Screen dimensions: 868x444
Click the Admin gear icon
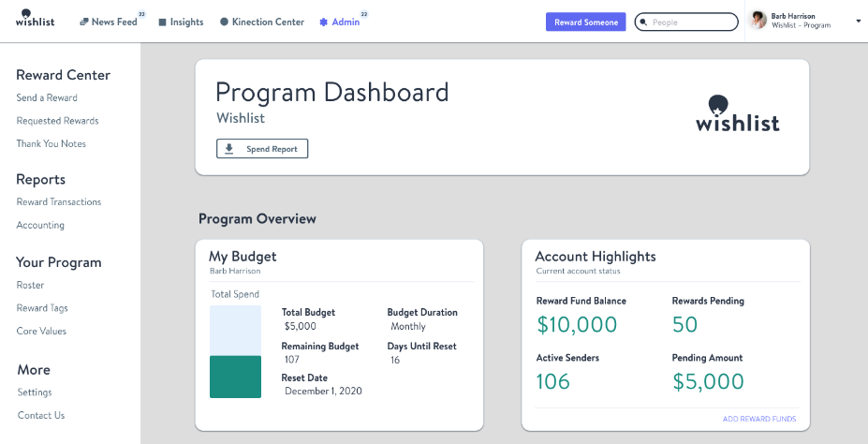tap(324, 22)
